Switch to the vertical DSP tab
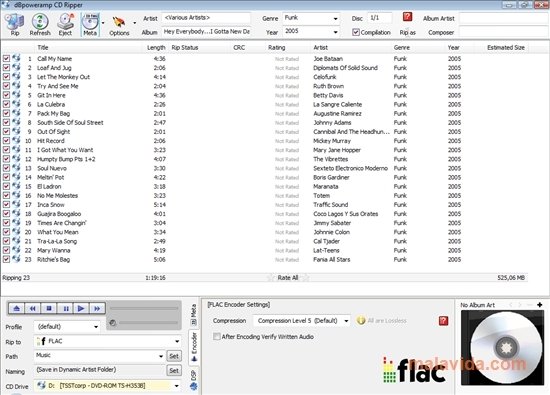Screen dimensions: 550x395 pos(194,380)
